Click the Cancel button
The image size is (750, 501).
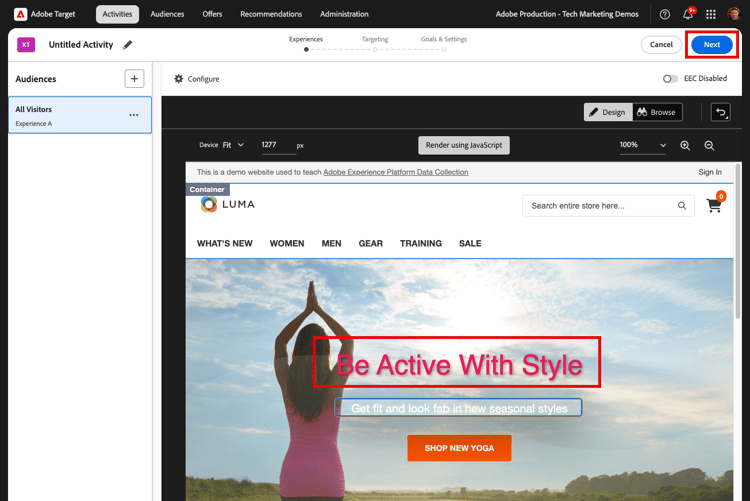pyautogui.click(x=661, y=45)
